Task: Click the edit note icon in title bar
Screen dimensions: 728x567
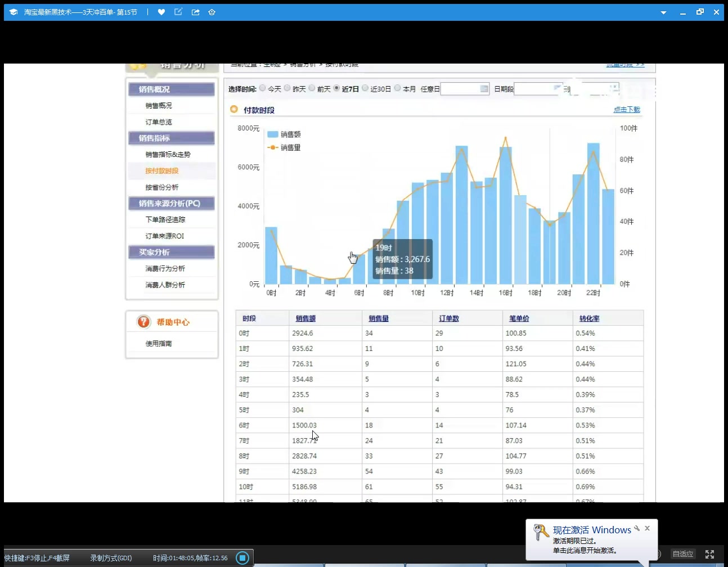Action: coord(178,12)
